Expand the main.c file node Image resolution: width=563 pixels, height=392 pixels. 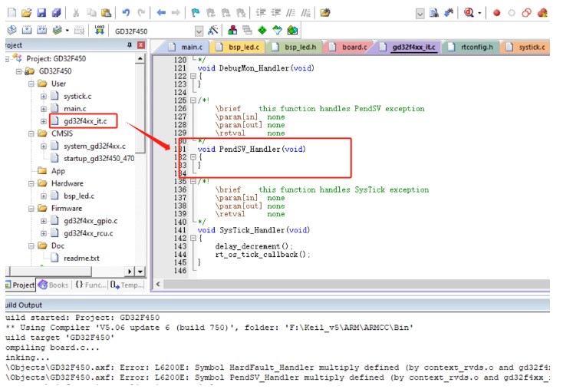tap(44, 108)
